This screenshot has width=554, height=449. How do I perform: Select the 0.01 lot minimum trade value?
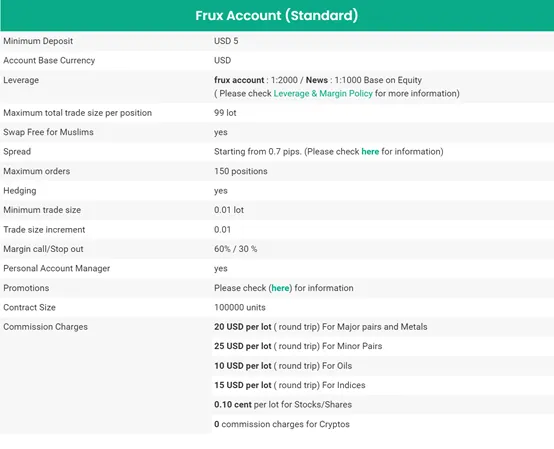[229, 210]
